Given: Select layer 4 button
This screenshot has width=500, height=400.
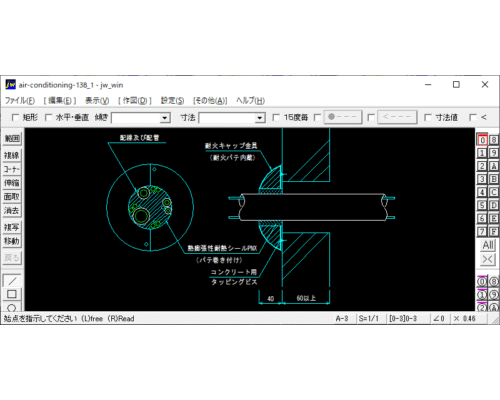Looking at the screenshot, I should click(482, 192).
